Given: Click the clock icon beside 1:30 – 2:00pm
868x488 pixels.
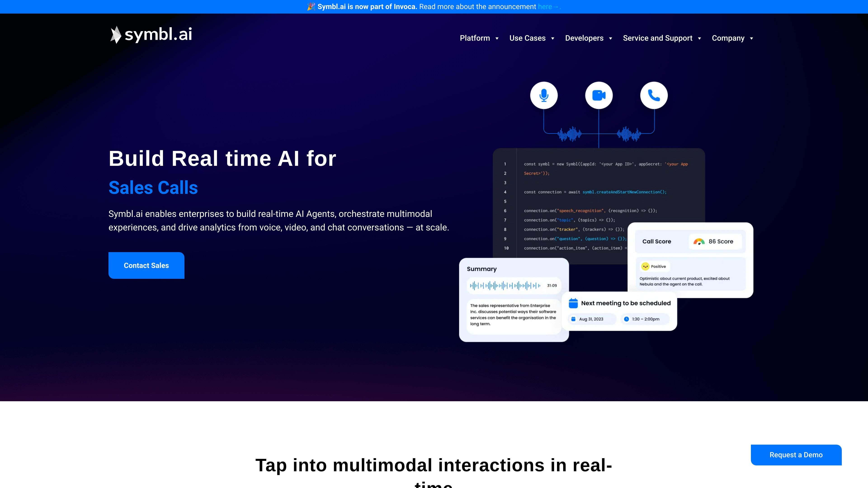Looking at the screenshot, I should point(626,319).
